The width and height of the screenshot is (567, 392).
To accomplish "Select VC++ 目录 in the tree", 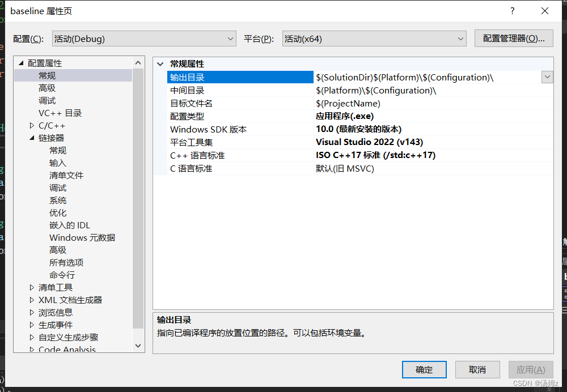I will pyautogui.click(x=60, y=113).
